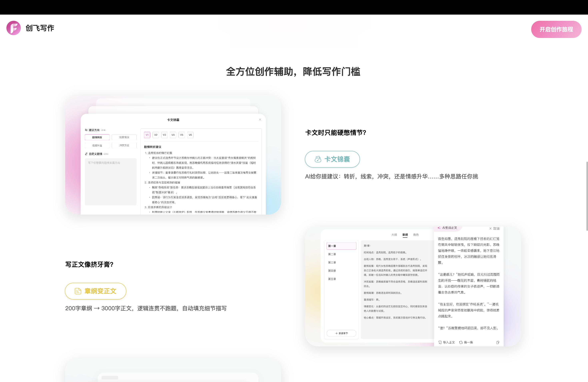Image resolution: width=588 pixels, height=382 pixels.
Task: Select the 剧情转折 suggestion direction
Action: (97, 137)
